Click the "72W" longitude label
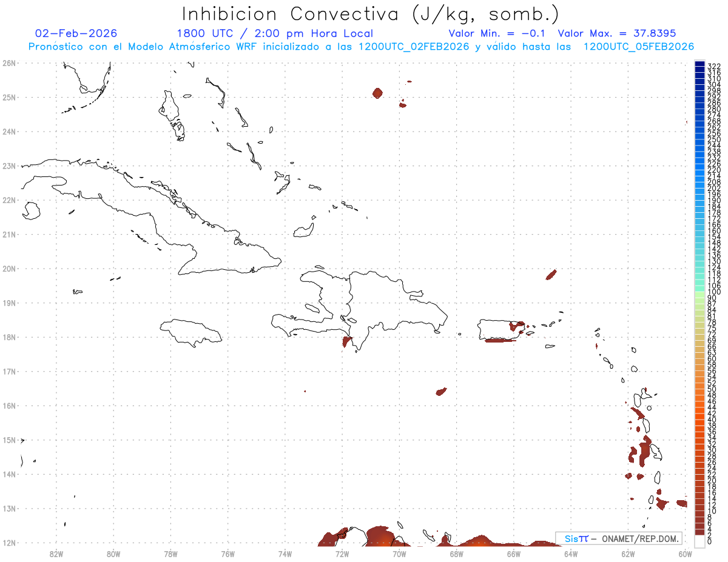This screenshot has height=562, width=728. [342, 554]
